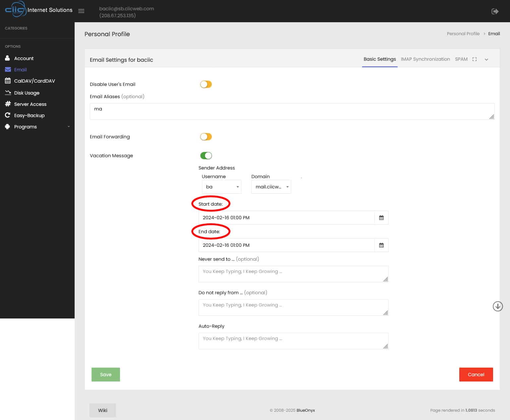This screenshot has height=420, width=510.
Task: Click the baciic@sb.ciicweb.com account text
Action: (x=126, y=9)
